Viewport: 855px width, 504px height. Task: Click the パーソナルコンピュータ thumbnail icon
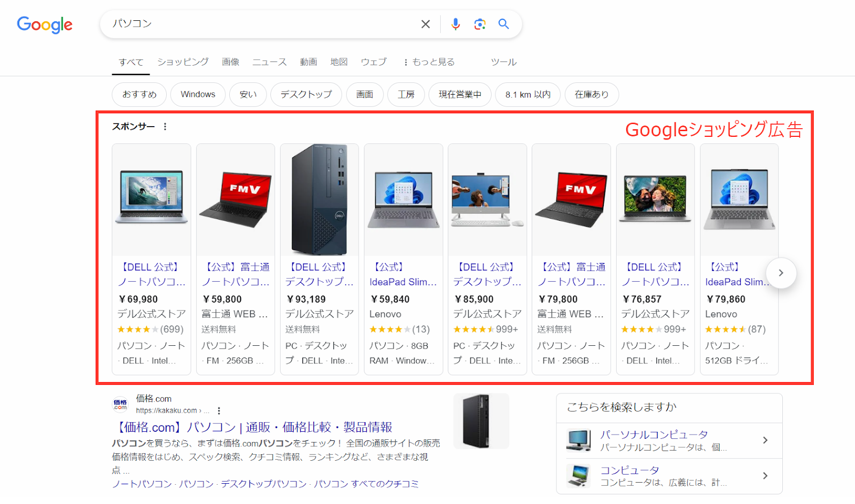click(579, 440)
